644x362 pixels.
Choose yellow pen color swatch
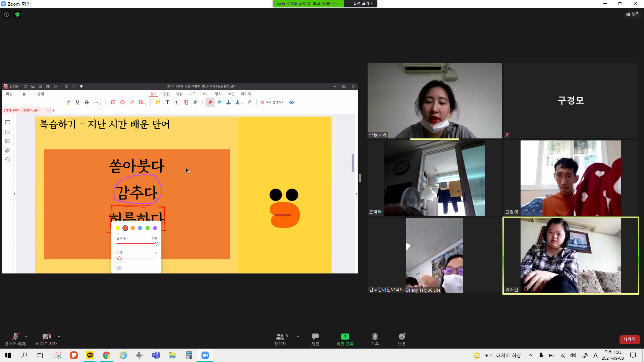pos(118,228)
